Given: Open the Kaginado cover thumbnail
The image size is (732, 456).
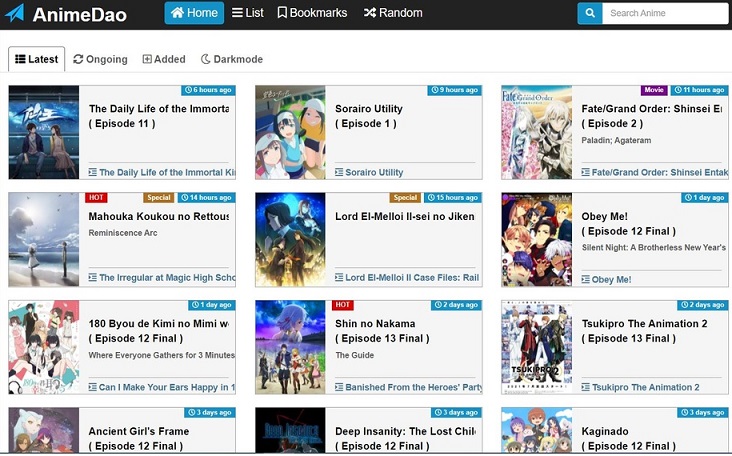Looking at the screenshot, I should pyautogui.click(x=537, y=430).
